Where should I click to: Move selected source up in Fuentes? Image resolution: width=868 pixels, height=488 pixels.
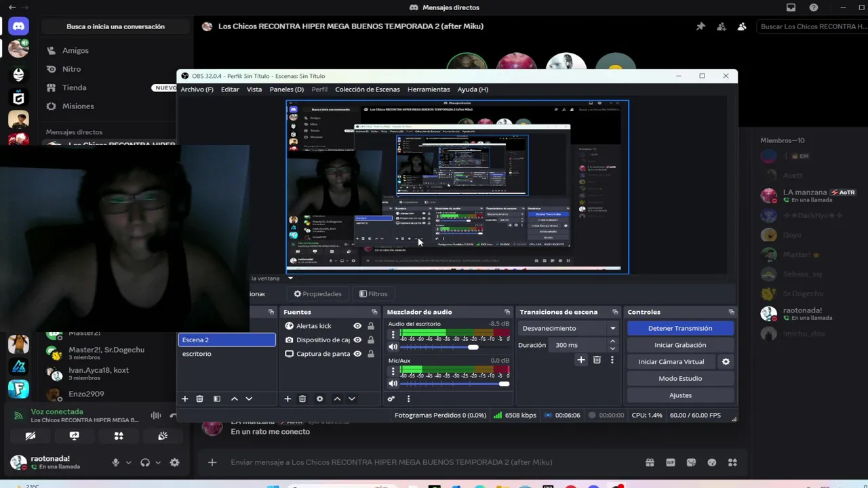pyautogui.click(x=337, y=399)
